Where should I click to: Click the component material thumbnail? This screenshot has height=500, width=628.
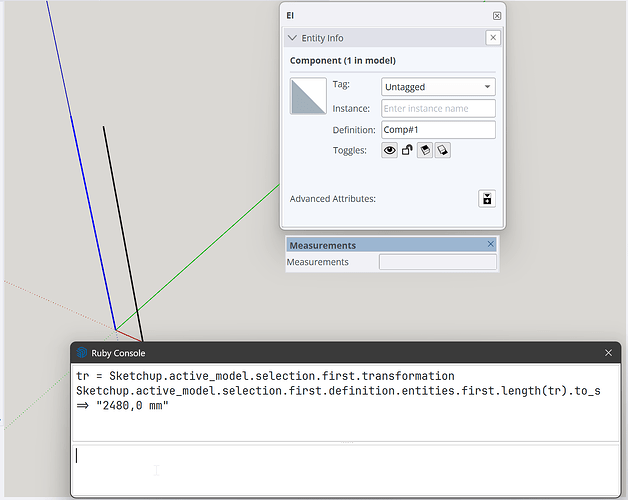[308, 96]
